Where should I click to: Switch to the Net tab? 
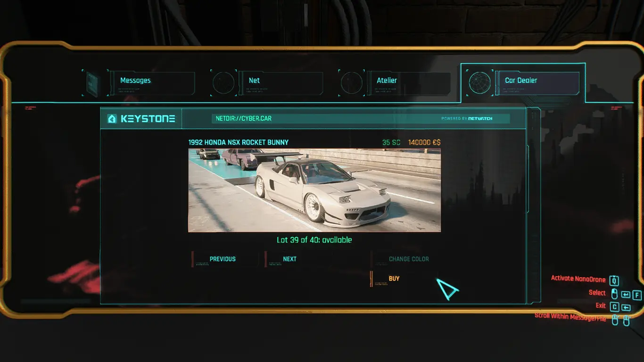point(281,83)
